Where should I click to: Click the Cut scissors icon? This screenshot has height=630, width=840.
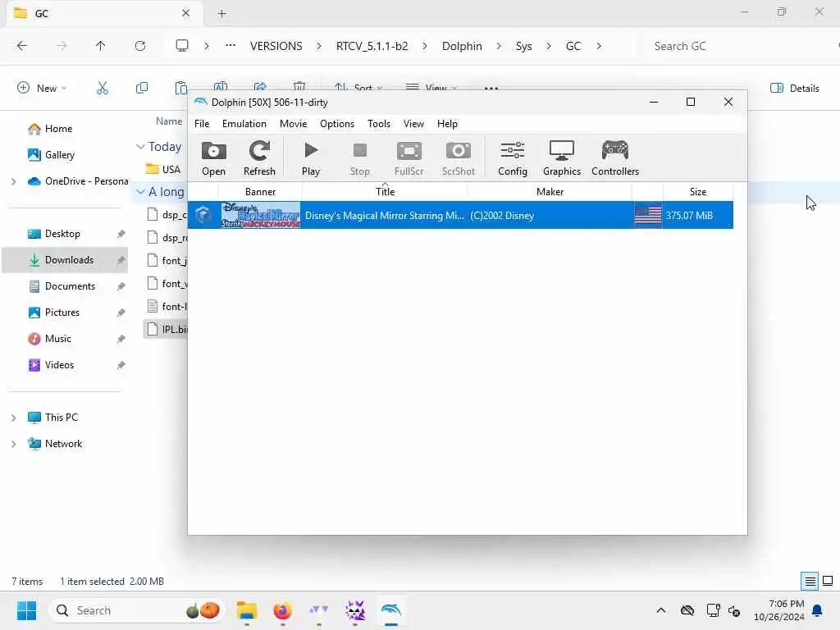point(103,88)
